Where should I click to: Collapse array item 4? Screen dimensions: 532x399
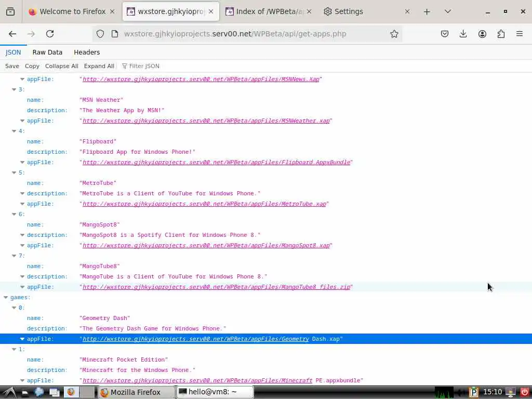[x=14, y=131]
